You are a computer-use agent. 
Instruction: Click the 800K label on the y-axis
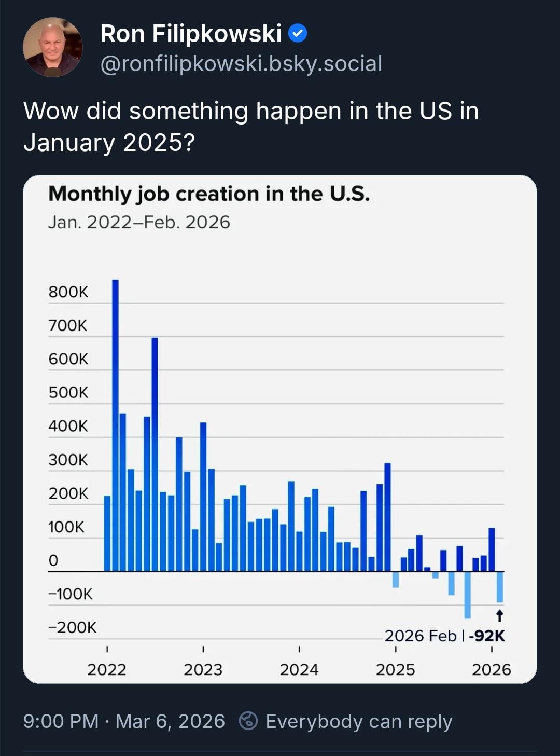point(68,292)
